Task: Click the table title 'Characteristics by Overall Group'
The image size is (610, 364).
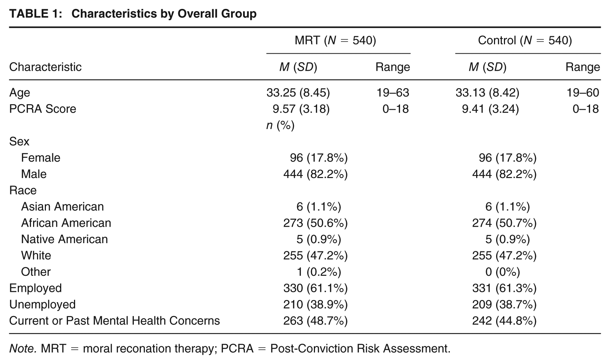Action: click(x=164, y=14)
